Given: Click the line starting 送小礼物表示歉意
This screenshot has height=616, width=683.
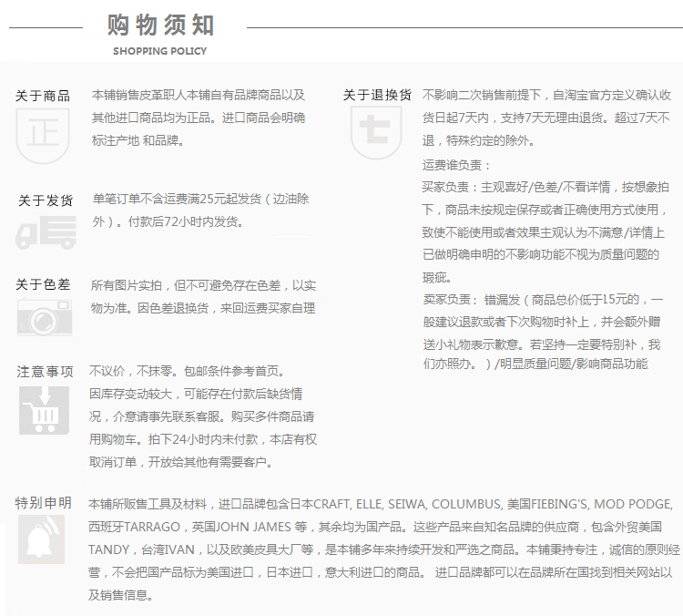Looking at the screenshot, I should pyautogui.click(x=542, y=344).
